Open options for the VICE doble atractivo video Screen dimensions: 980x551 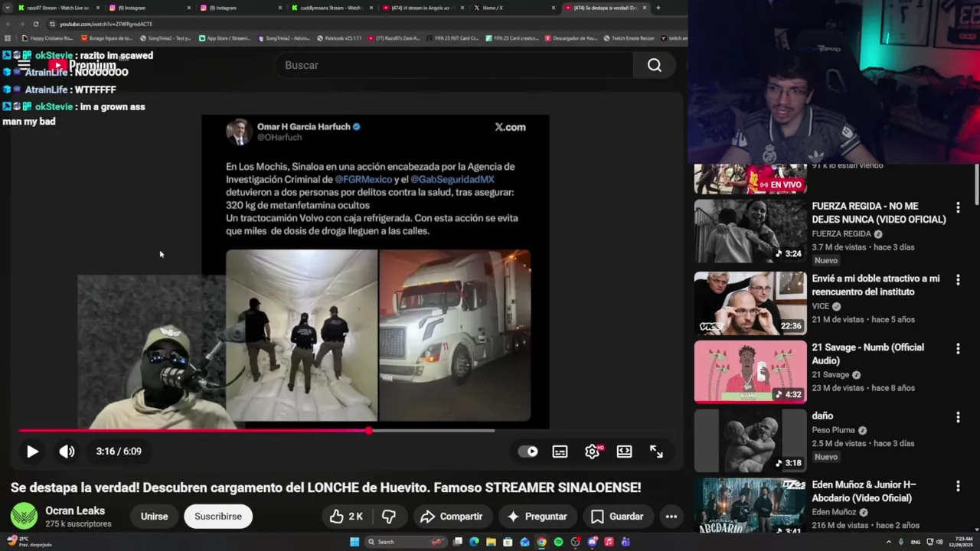[958, 280]
